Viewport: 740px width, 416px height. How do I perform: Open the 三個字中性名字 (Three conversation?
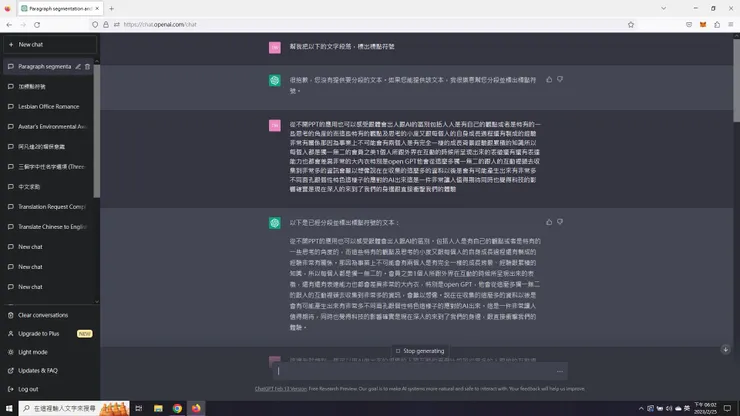click(x=48, y=167)
